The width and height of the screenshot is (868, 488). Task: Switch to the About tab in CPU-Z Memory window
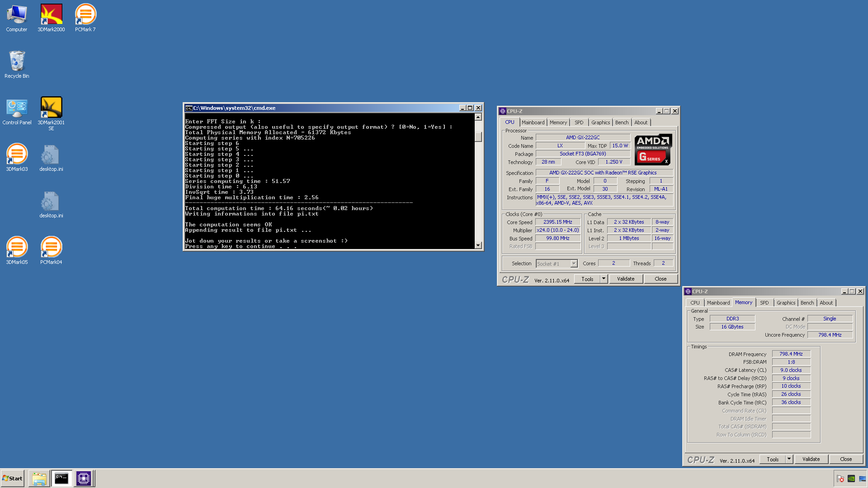pos(826,303)
